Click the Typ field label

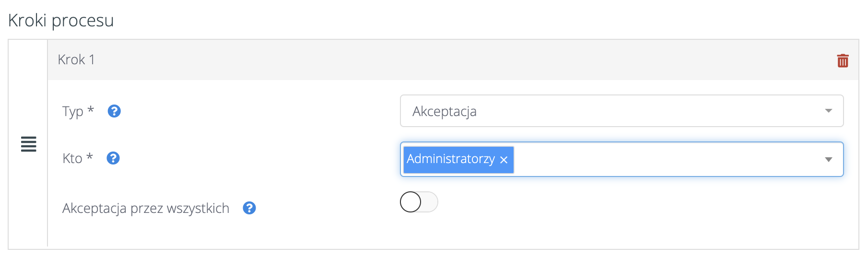[72, 111]
